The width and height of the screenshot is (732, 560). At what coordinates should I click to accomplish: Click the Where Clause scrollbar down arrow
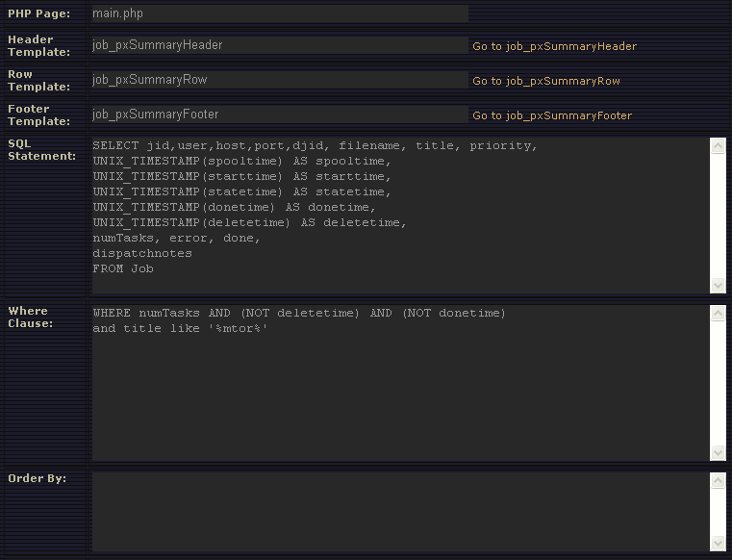coord(718,453)
